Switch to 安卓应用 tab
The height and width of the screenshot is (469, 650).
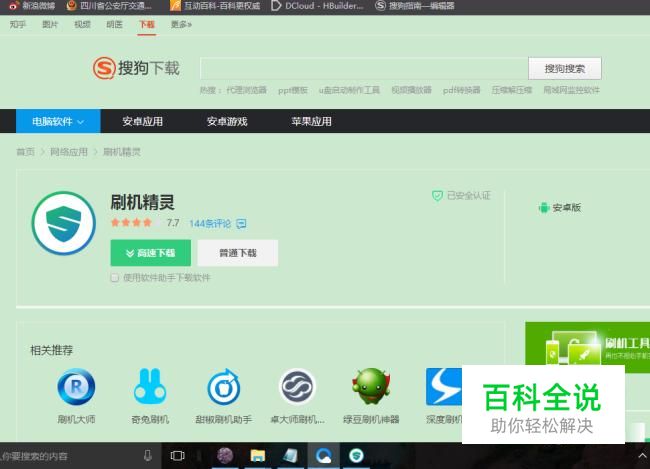click(x=143, y=121)
